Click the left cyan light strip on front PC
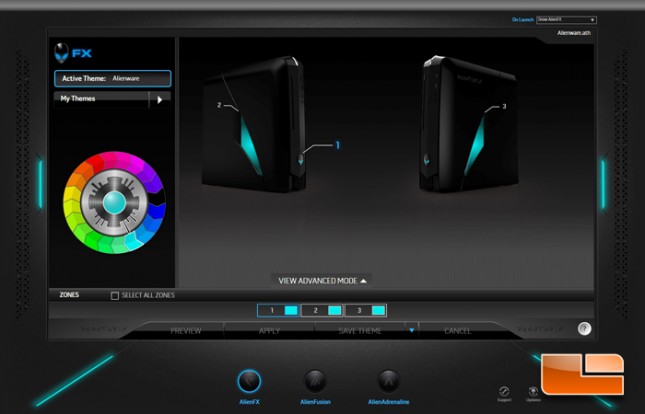645x414 pixels. pyautogui.click(x=251, y=145)
